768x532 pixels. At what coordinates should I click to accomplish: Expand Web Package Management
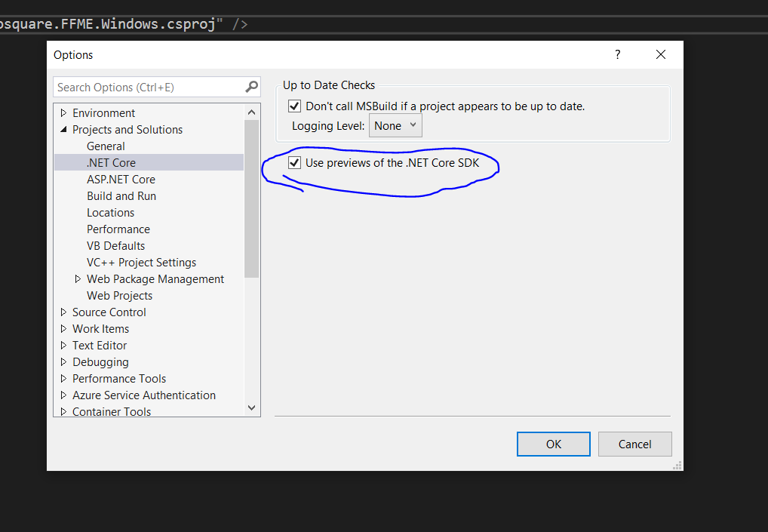coord(78,278)
